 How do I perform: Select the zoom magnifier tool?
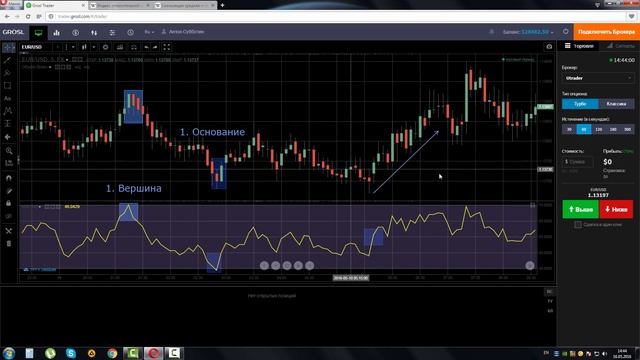9,151
